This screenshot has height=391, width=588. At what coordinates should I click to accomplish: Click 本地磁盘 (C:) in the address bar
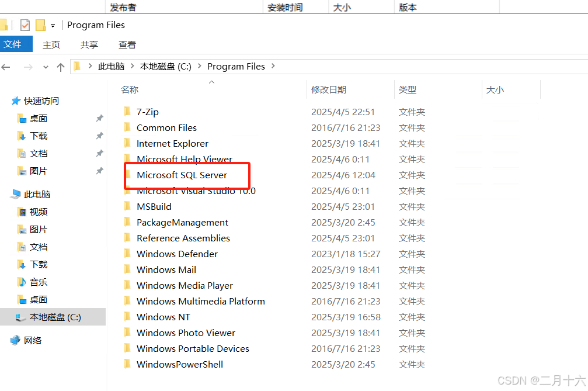tap(166, 67)
